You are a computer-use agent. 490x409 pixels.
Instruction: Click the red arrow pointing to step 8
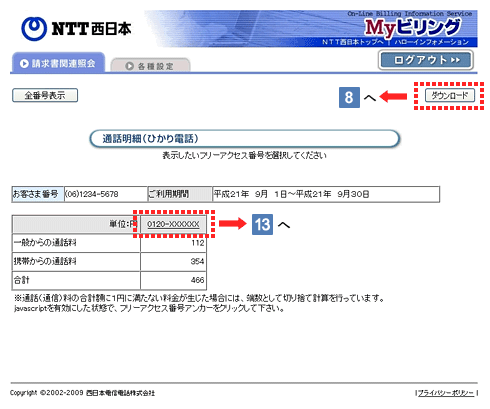point(393,97)
